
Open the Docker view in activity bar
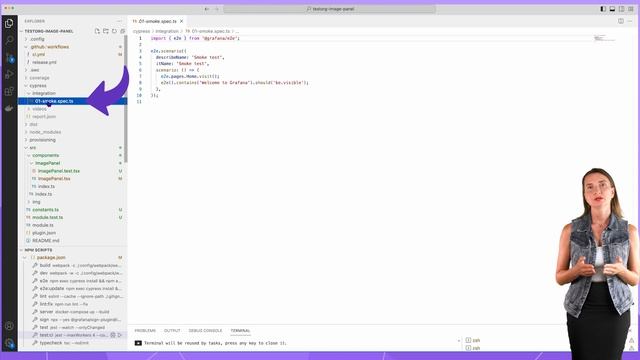(x=9, y=108)
